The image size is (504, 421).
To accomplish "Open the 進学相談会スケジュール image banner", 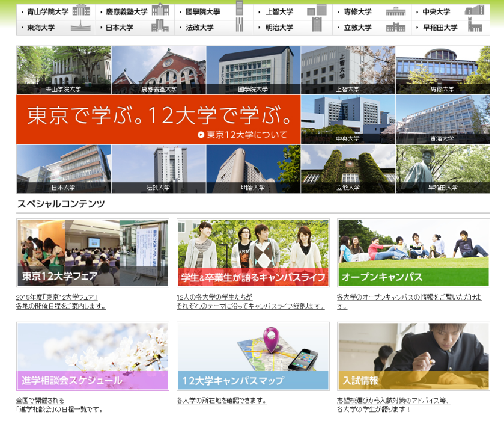I will click(x=93, y=356).
